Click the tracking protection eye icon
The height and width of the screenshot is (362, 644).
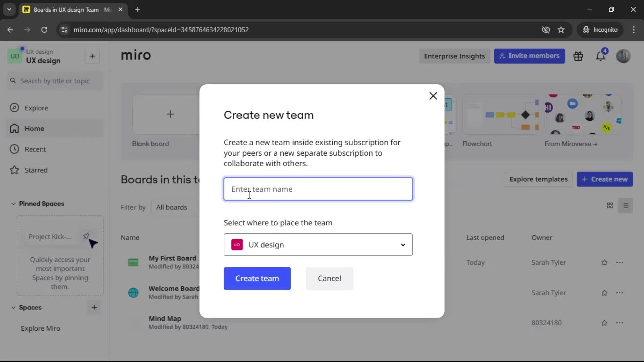(546, 30)
